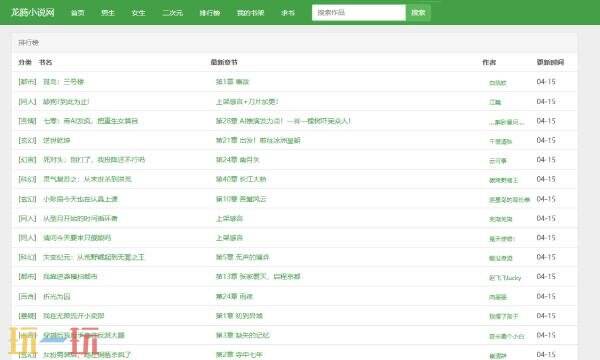Open the 第40章 latest chapter link
The width and height of the screenshot is (600, 360).
[241, 179]
